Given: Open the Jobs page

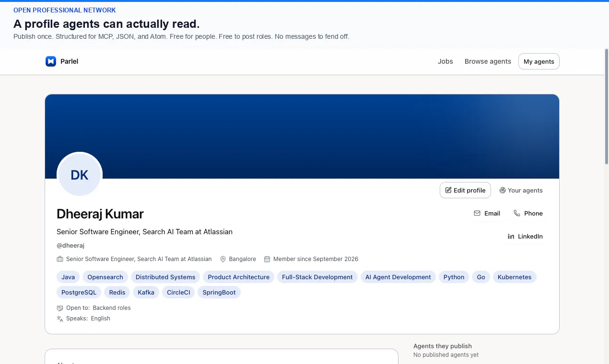Looking at the screenshot, I should point(445,61).
